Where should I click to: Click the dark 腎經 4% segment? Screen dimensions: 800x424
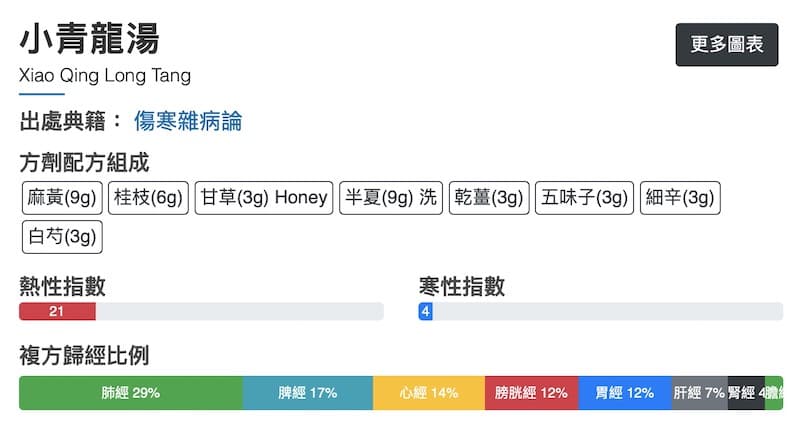pyautogui.click(x=746, y=393)
